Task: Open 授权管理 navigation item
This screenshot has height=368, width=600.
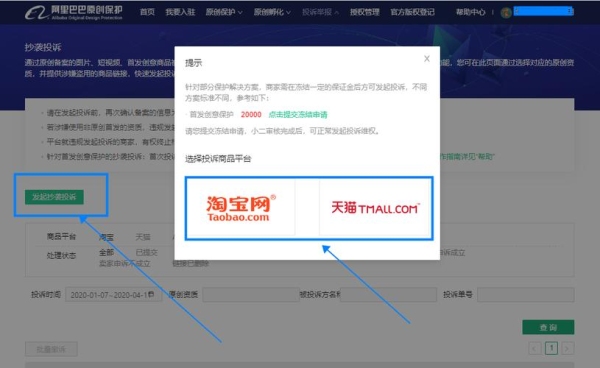Action: coord(365,12)
